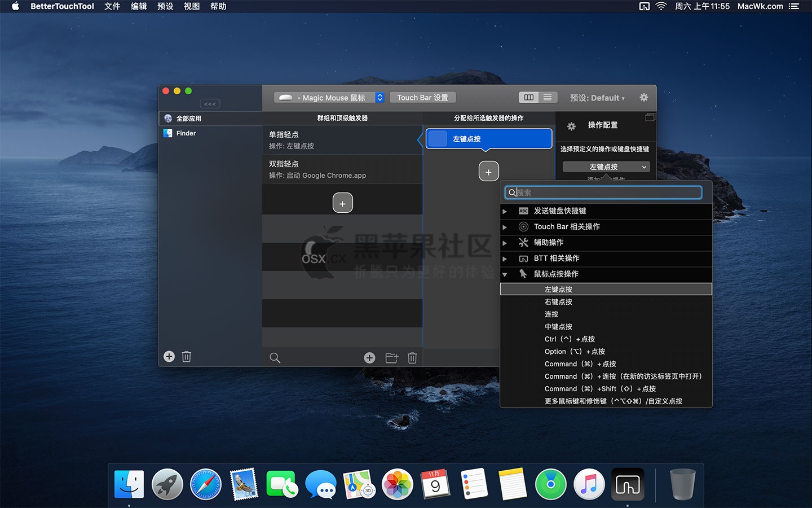The height and width of the screenshot is (508, 812).
Task: Open BetterTouchTool icon in the Dock
Action: [x=628, y=484]
